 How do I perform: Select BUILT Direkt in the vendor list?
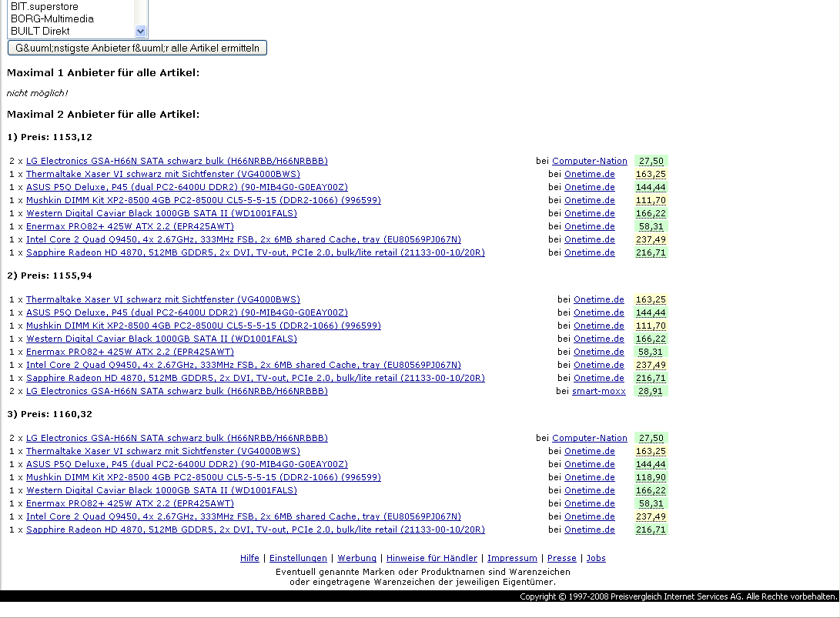[x=40, y=31]
